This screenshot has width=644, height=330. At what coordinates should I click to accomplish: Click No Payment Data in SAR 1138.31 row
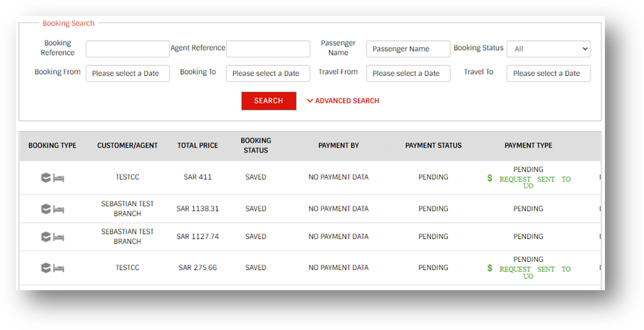(339, 208)
